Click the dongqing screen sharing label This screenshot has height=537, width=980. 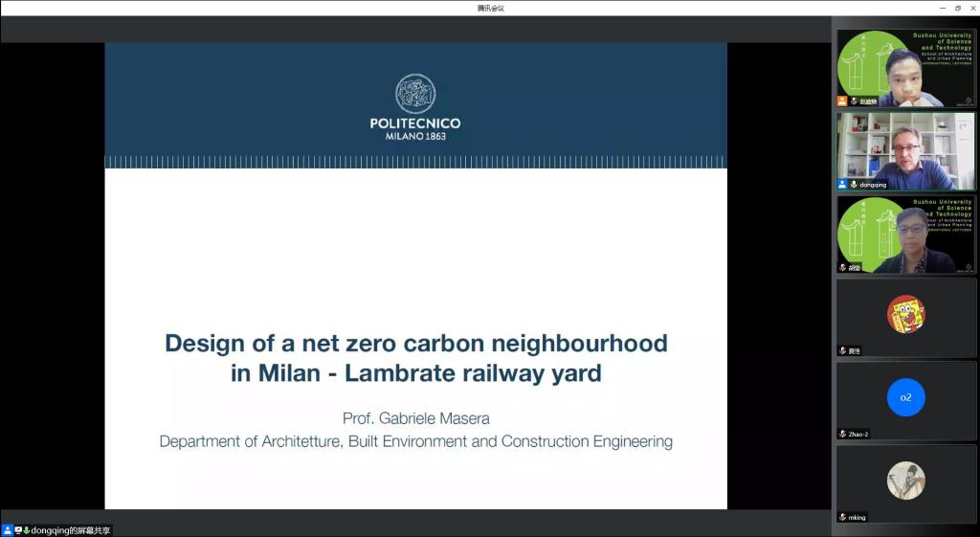71,530
